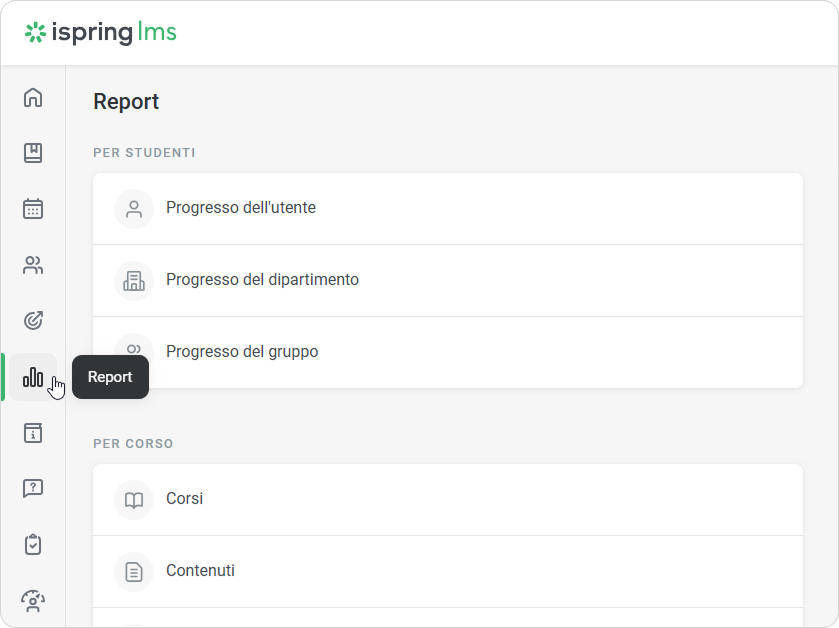
Task: Click the target with arrow sidebar icon
Action: (x=33, y=321)
